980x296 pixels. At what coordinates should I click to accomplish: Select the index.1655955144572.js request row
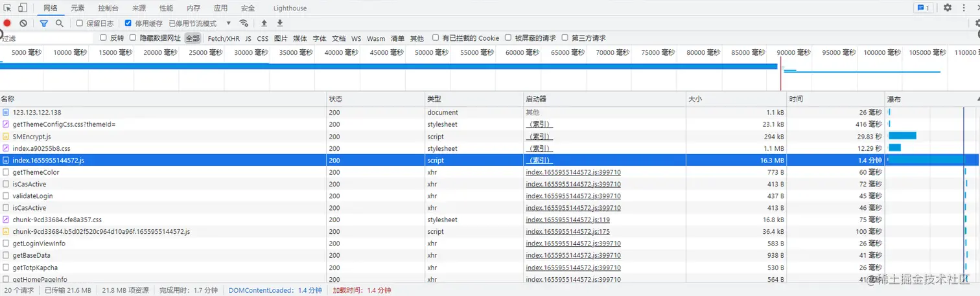(490, 160)
